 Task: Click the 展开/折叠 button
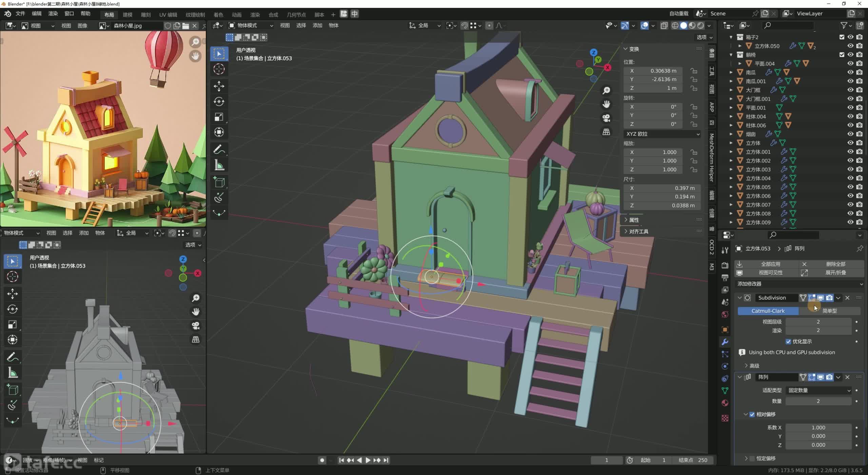831,273
